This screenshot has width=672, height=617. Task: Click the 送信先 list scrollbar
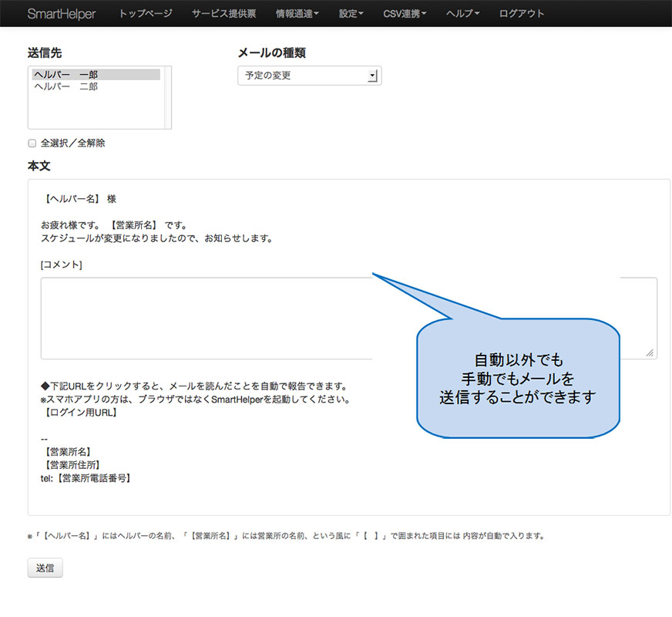coord(167,97)
